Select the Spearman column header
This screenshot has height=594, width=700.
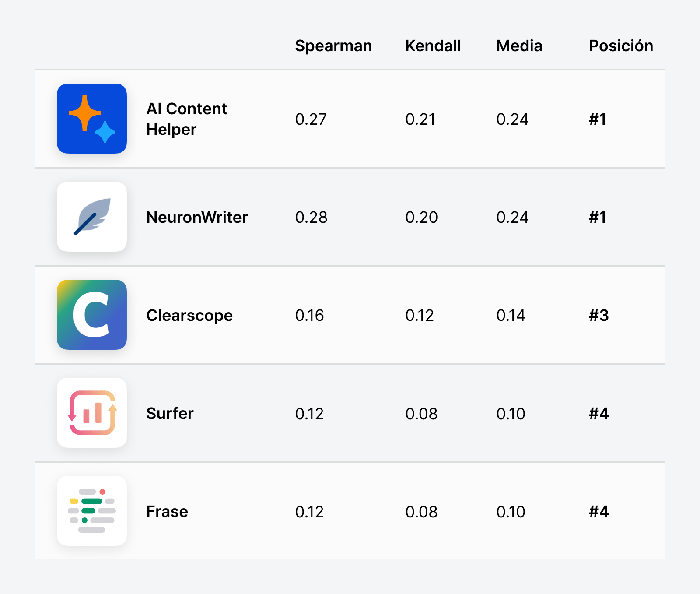point(333,46)
